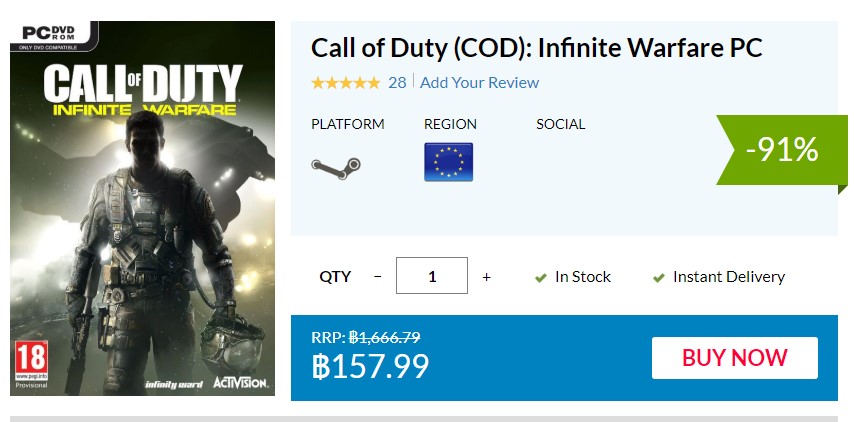Image resolution: width=854 pixels, height=422 pixels.
Task: Click the European Union region flag
Action: click(448, 162)
